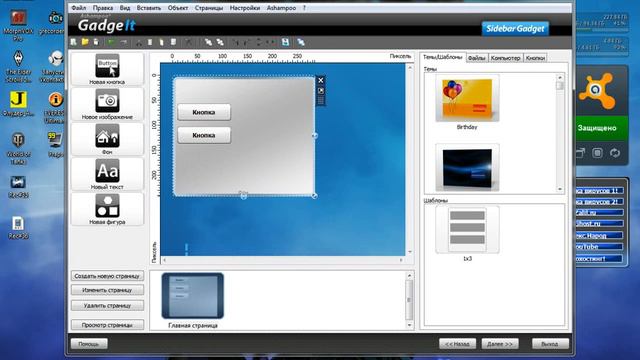Open the Объект menu

pos(178,8)
